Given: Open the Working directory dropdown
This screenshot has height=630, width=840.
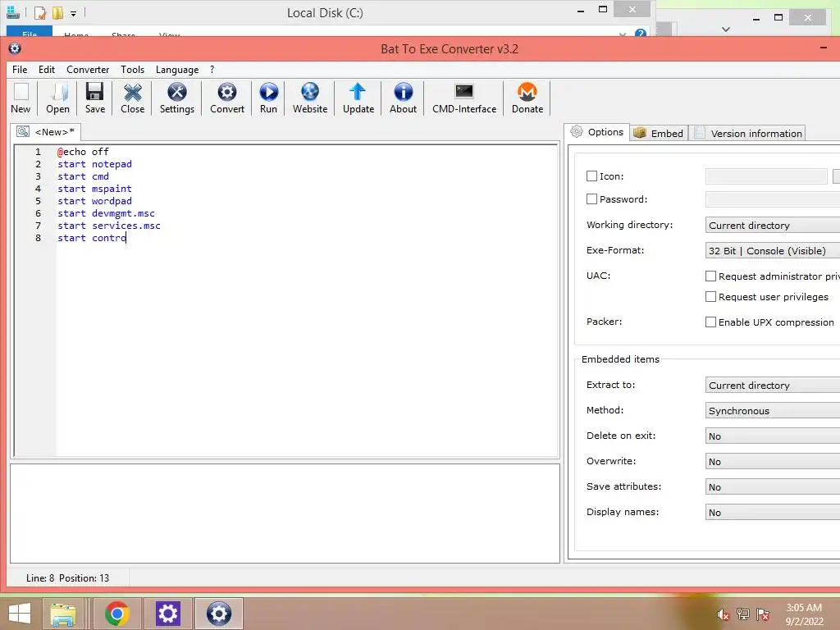Looking at the screenshot, I should click(773, 226).
